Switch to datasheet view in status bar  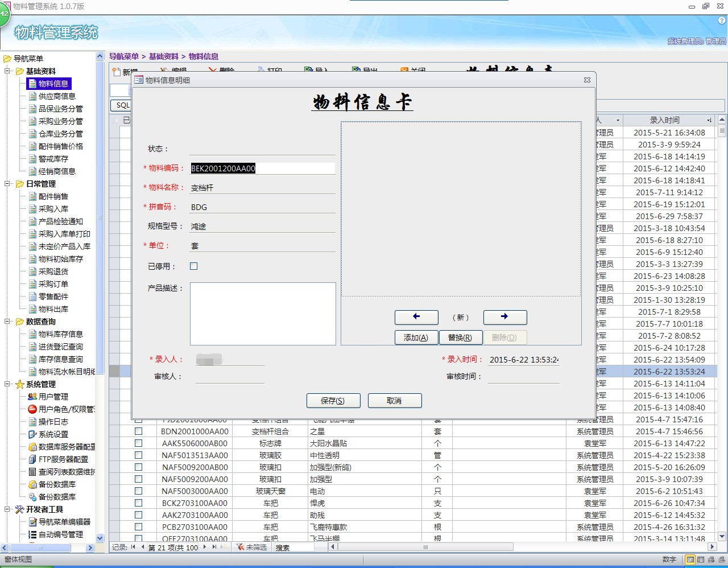701,559
